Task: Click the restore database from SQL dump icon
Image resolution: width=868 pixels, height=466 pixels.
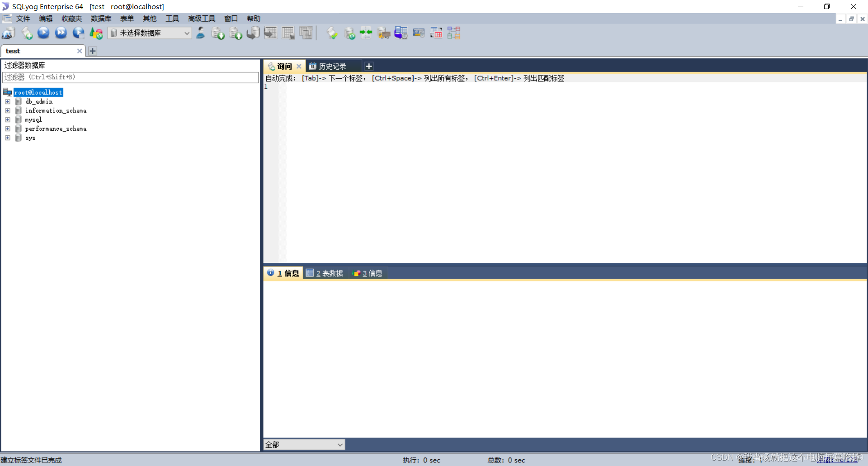Action: [253, 33]
